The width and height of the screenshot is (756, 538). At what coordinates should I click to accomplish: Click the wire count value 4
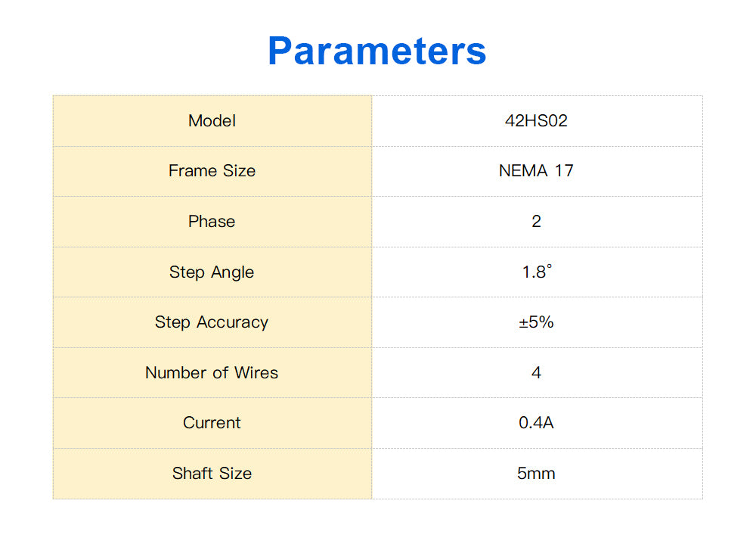pyautogui.click(x=536, y=373)
